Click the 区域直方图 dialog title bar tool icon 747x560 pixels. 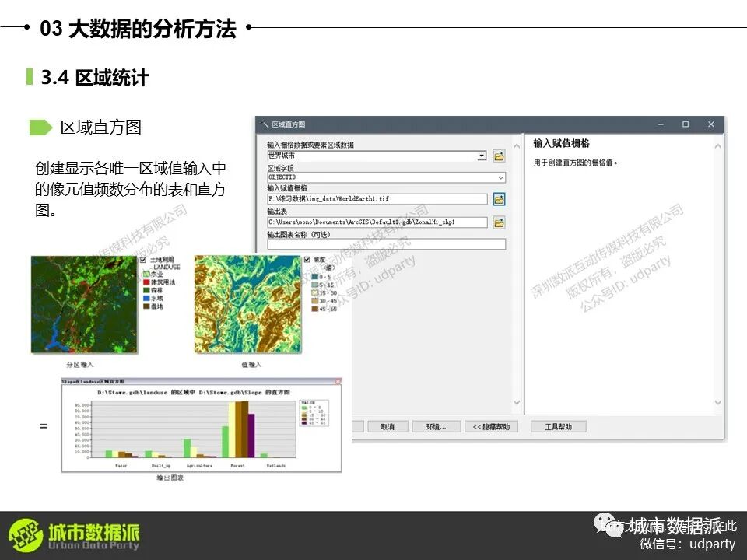pyautogui.click(x=265, y=124)
